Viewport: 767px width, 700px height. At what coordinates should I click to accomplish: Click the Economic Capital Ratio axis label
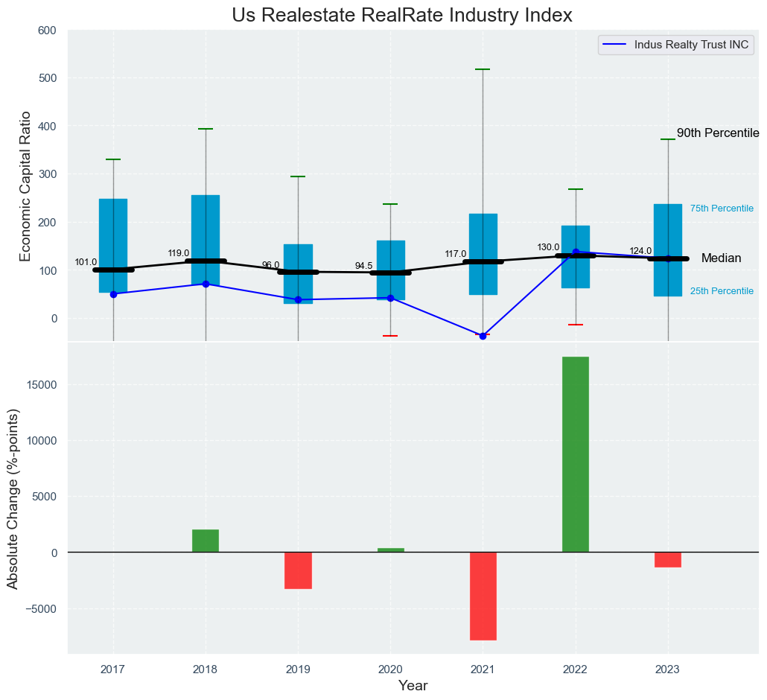pyautogui.click(x=26, y=185)
